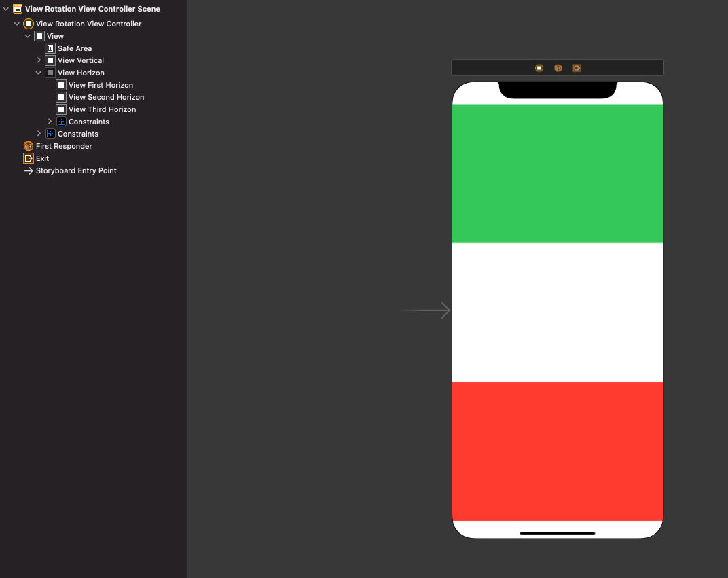
Task: Select 'View Third Horizon' in outline
Action: 102,109
